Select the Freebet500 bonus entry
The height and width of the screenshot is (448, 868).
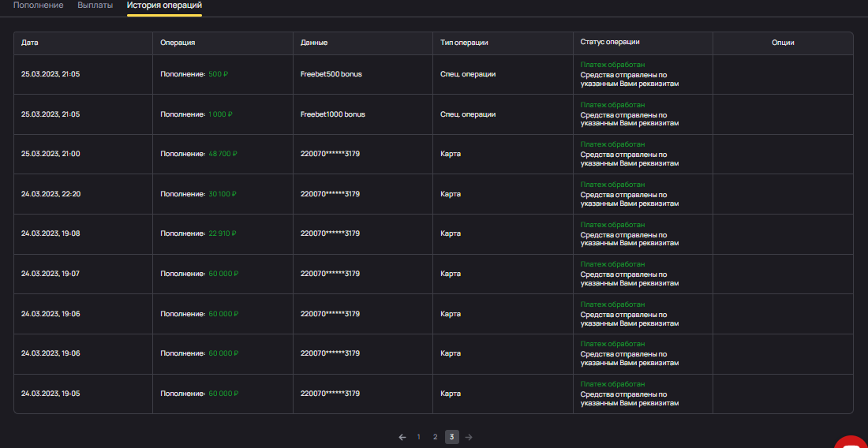331,74
